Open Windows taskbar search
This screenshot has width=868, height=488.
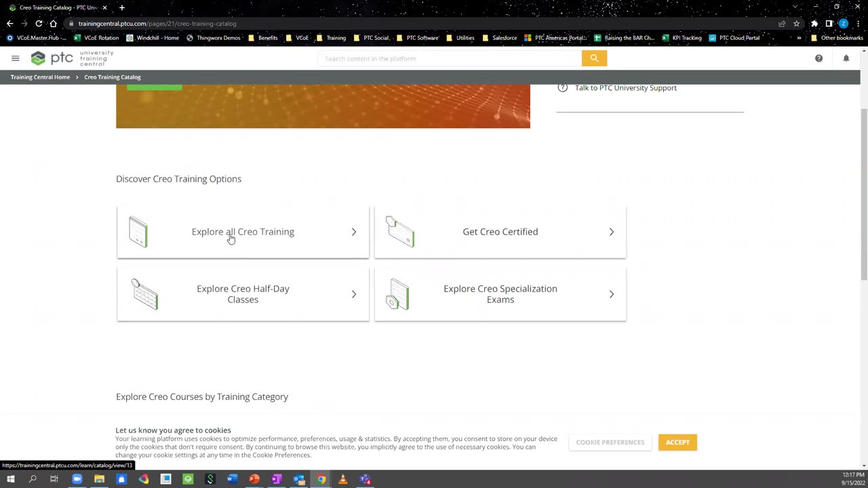point(33,479)
